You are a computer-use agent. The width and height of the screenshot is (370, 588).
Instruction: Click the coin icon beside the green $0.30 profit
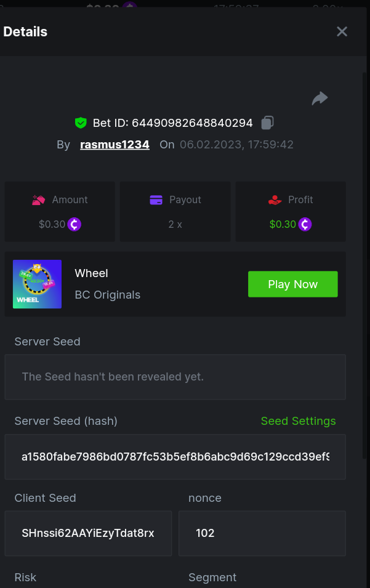point(305,224)
